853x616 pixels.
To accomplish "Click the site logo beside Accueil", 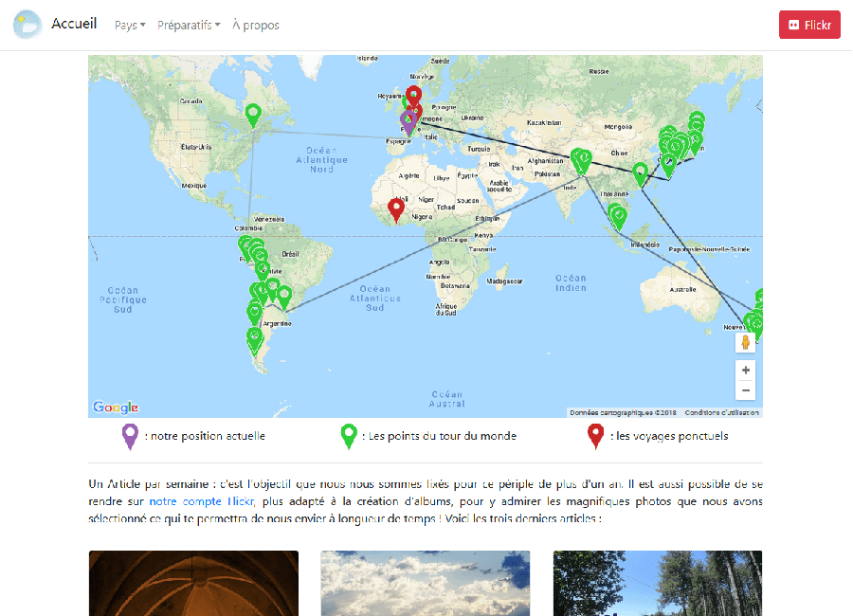I will point(27,24).
